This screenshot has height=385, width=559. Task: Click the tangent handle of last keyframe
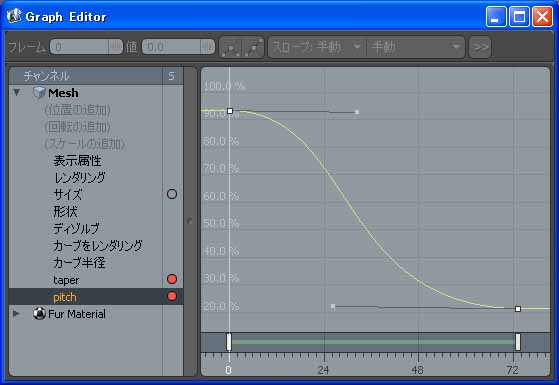pyautogui.click(x=333, y=306)
